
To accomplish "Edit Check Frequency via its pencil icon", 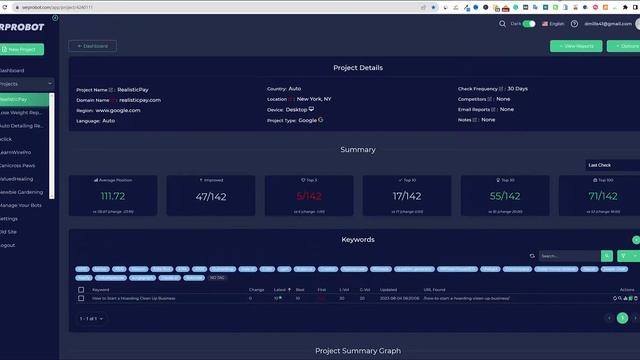I will pyautogui.click(x=501, y=89).
